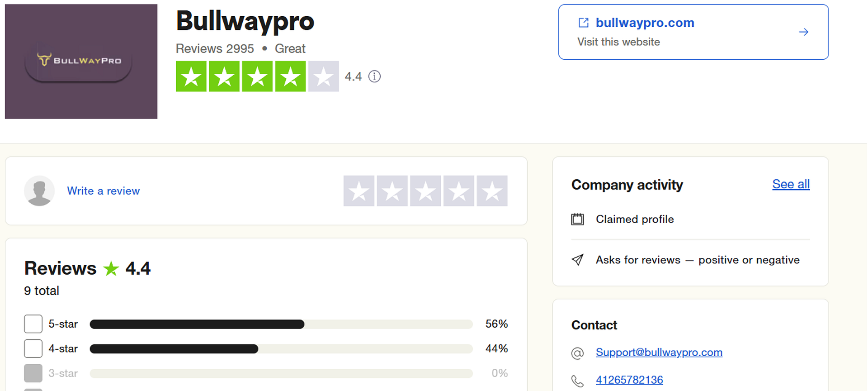The height and width of the screenshot is (391, 868).
Task: Visit the bullwaypro.com website link
Action: (x=645, y=23)
